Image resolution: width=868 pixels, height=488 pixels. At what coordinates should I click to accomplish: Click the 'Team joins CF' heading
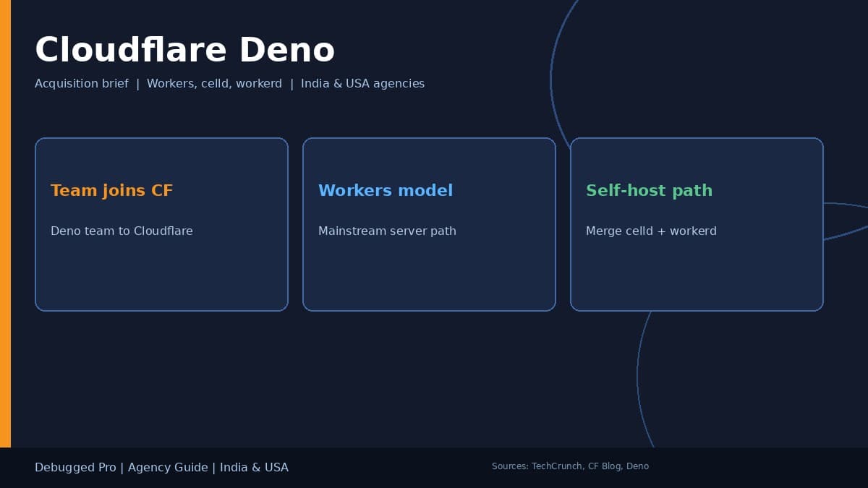tap(112, 190)
